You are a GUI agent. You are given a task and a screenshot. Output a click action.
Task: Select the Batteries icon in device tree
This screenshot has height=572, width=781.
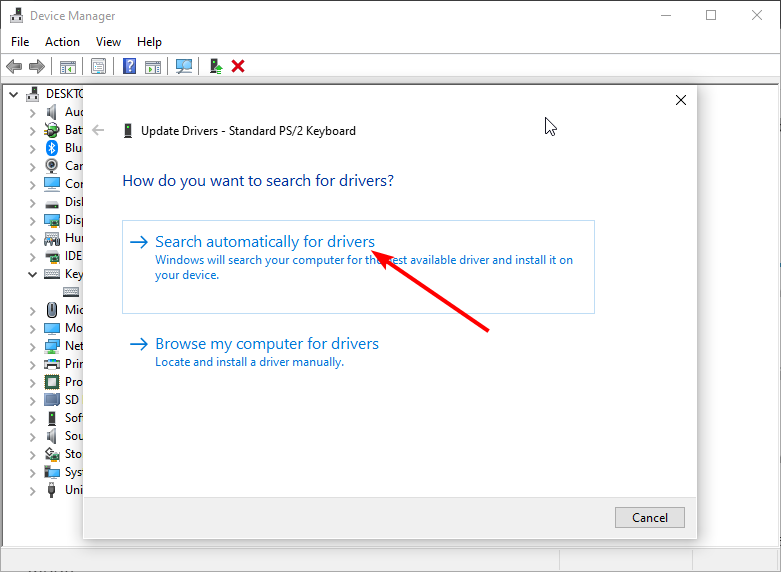52,130
